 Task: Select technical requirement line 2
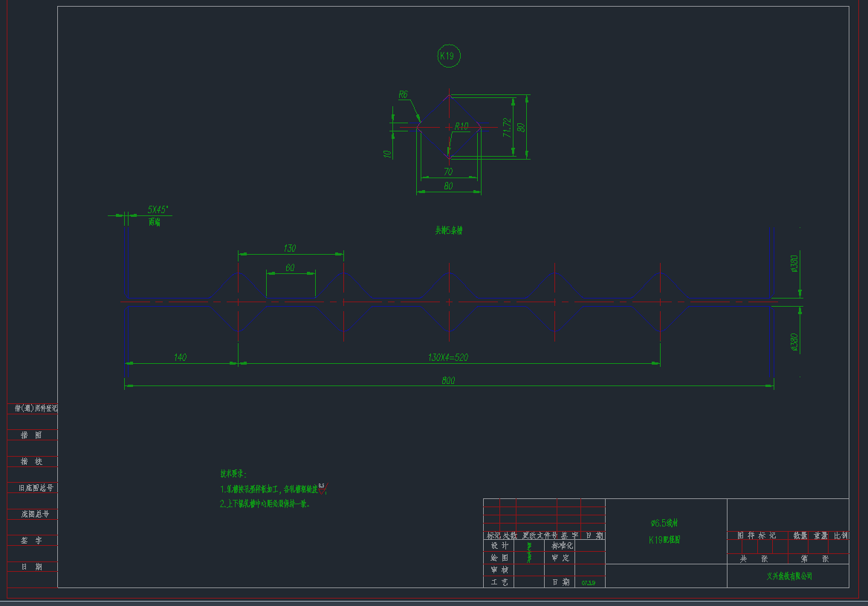click(265, 504)
